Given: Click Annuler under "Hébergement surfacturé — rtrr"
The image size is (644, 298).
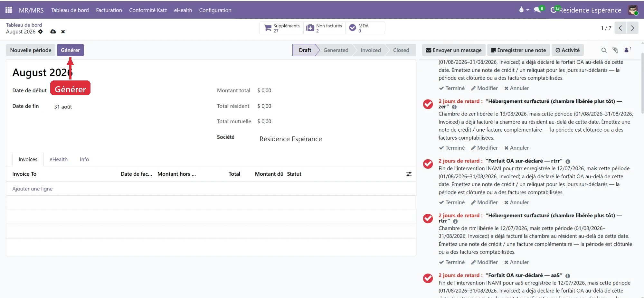Looking at the screenshot, I should point(516,262).
